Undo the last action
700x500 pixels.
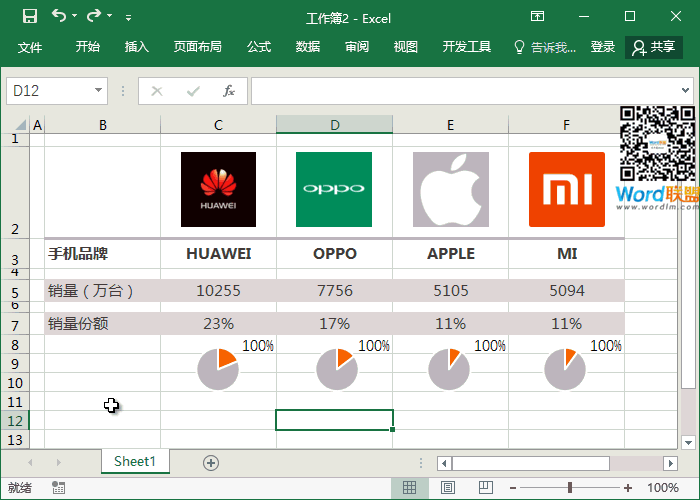[x=59, y=16]
